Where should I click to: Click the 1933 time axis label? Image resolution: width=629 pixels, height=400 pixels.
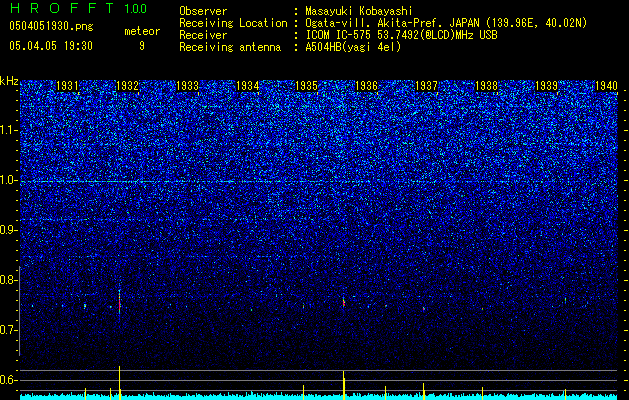187,86
